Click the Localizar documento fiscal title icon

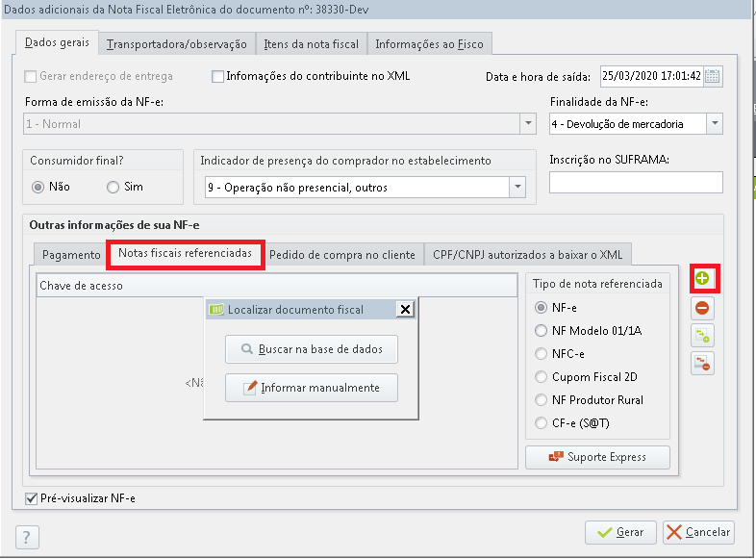(216, 309)
